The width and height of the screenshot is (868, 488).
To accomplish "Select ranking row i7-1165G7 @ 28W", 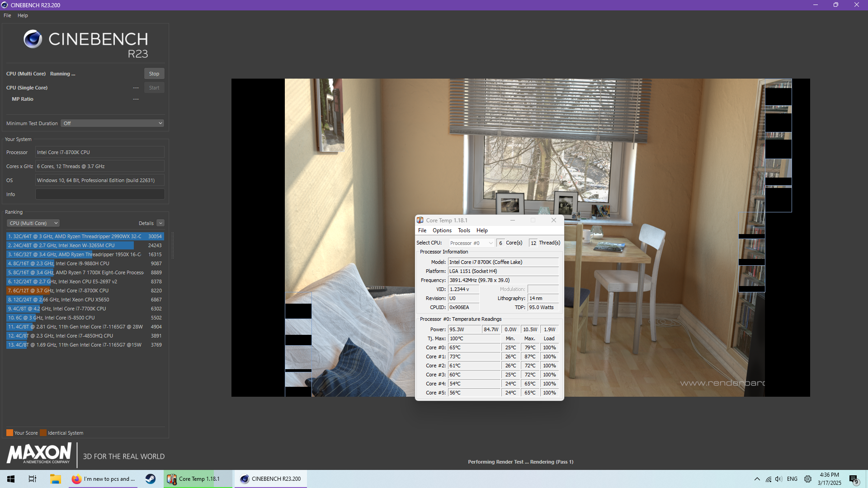I will point(85,327).
